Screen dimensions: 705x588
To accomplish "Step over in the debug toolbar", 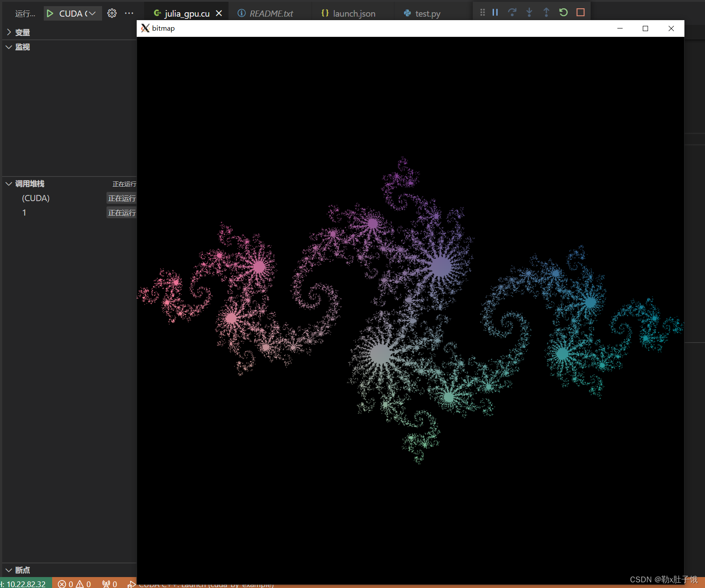I will pos(512,12).
